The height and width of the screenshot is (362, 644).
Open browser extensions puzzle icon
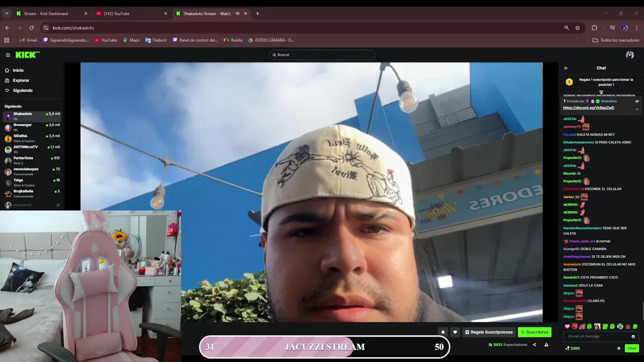tap(594, 28)
